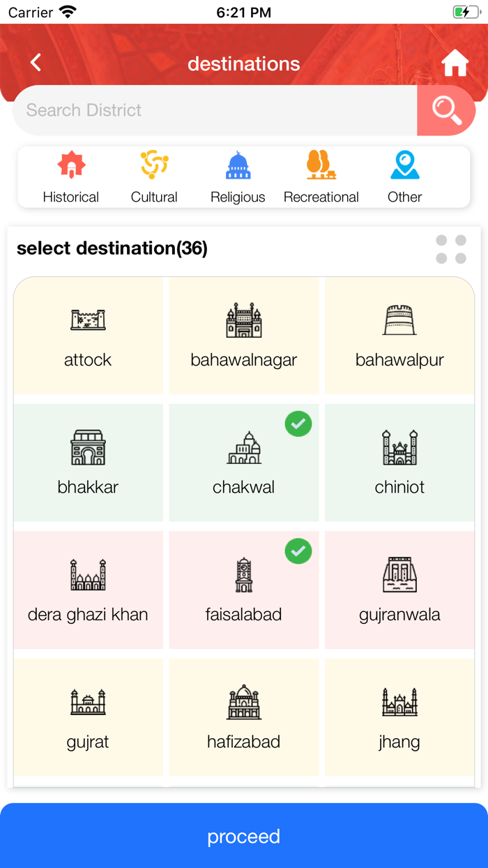
Task: Tap the home icon in the header
Action: pos(455,62)
